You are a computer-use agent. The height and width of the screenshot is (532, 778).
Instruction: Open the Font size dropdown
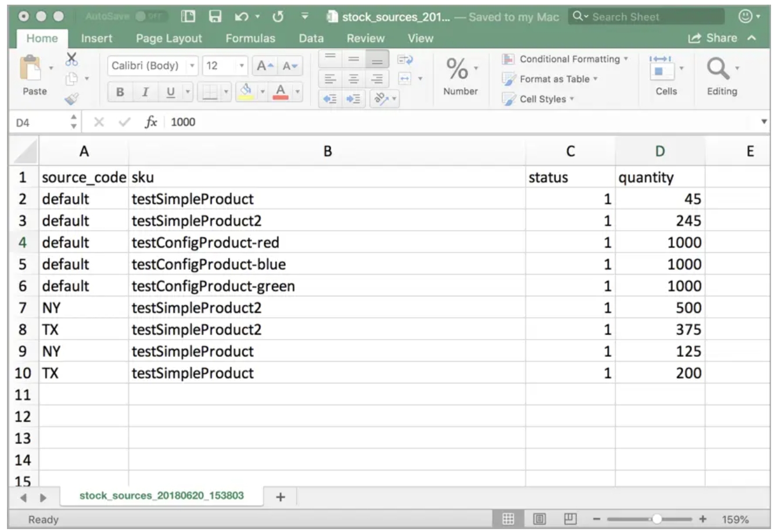(x=242, y=66)
